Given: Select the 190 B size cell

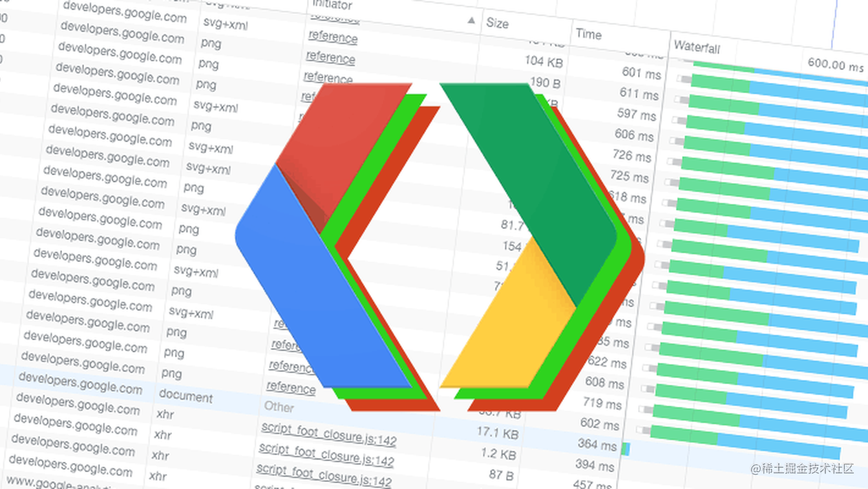Looking at the screenshot, I should (544, 82).
